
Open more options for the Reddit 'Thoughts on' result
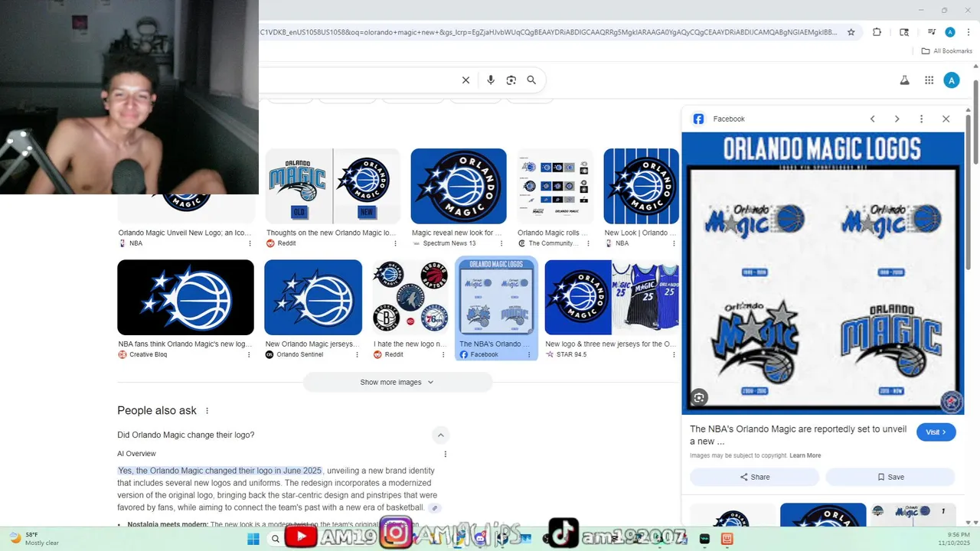pos(395,243)
